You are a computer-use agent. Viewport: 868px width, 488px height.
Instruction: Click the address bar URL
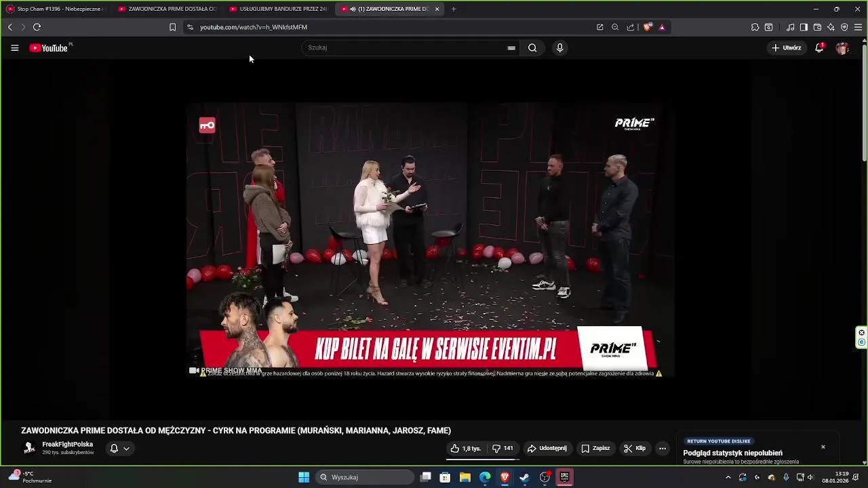tap(254, 27)
